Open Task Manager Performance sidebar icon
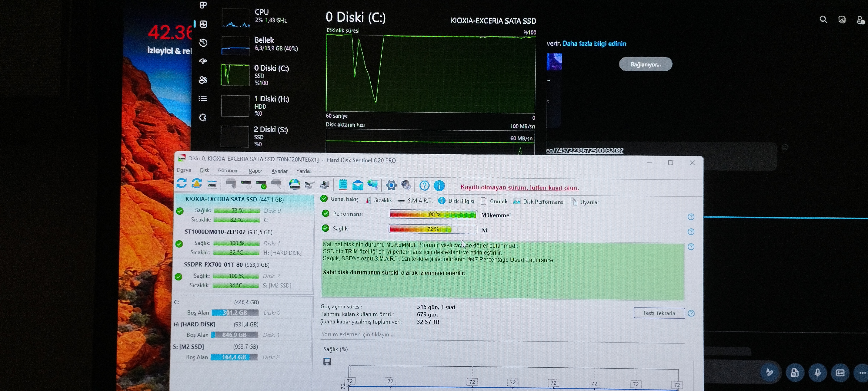The width and height of the screenshot is (868, 391). pyautogui.click(x=203, y=24)
